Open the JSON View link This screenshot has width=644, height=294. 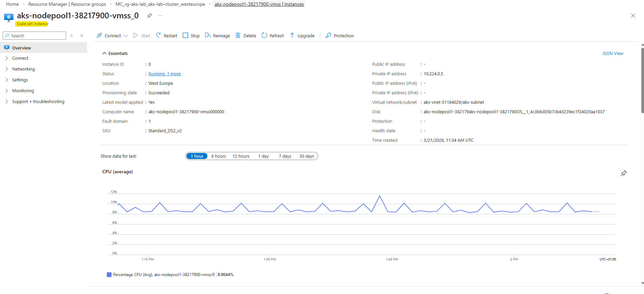coord(612,53)
